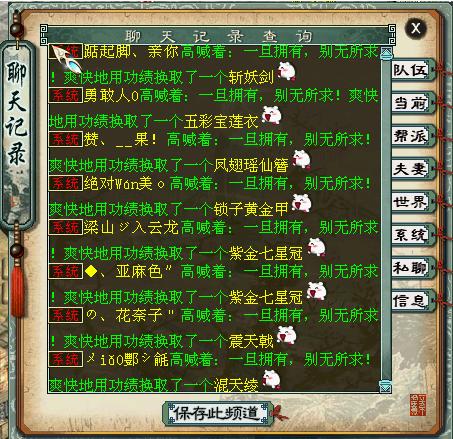
Task: Show the 夫妻 chat tab
Action: 413,169
